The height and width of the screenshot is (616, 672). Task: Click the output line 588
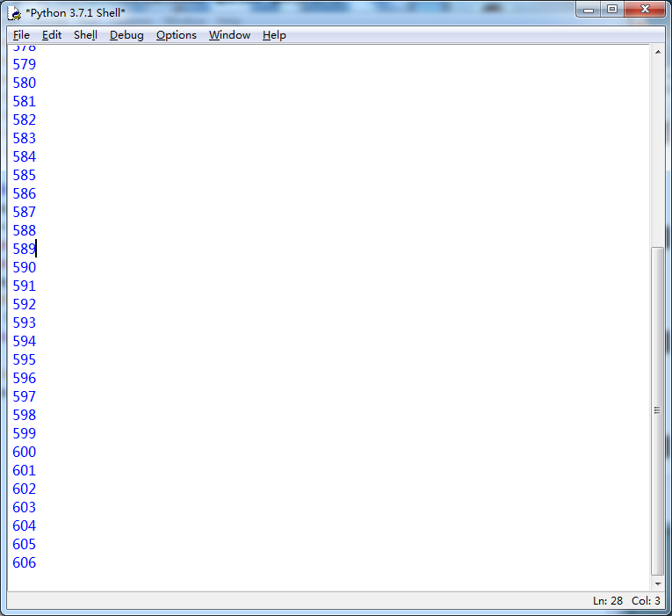25,230
